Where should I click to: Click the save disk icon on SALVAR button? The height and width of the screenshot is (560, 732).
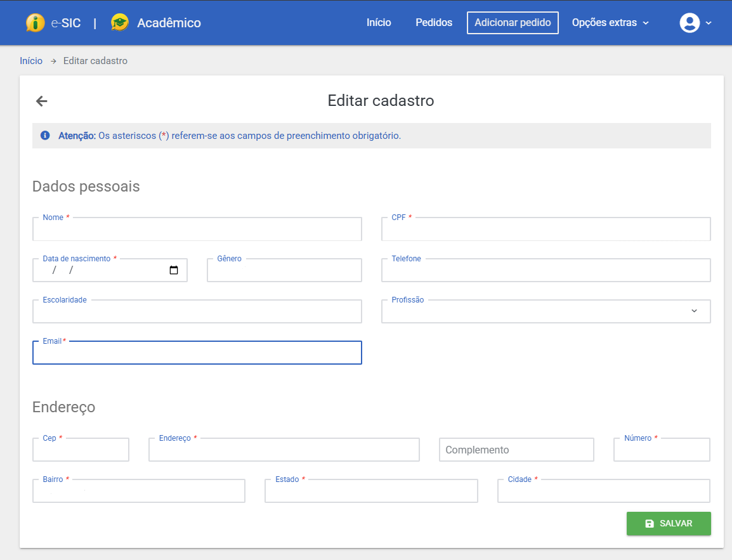click(649, 523)
